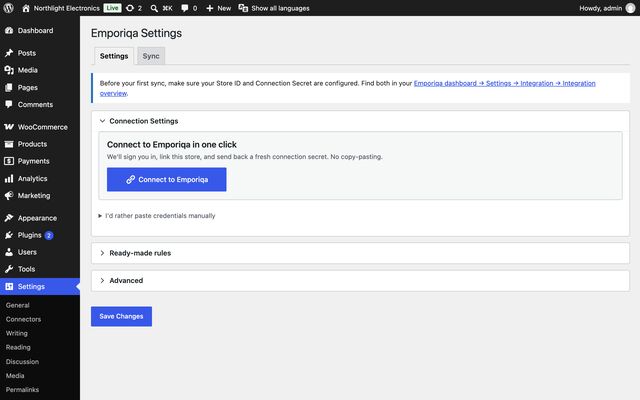Click the Dashboard gauge icon

[x=9, y=31]
